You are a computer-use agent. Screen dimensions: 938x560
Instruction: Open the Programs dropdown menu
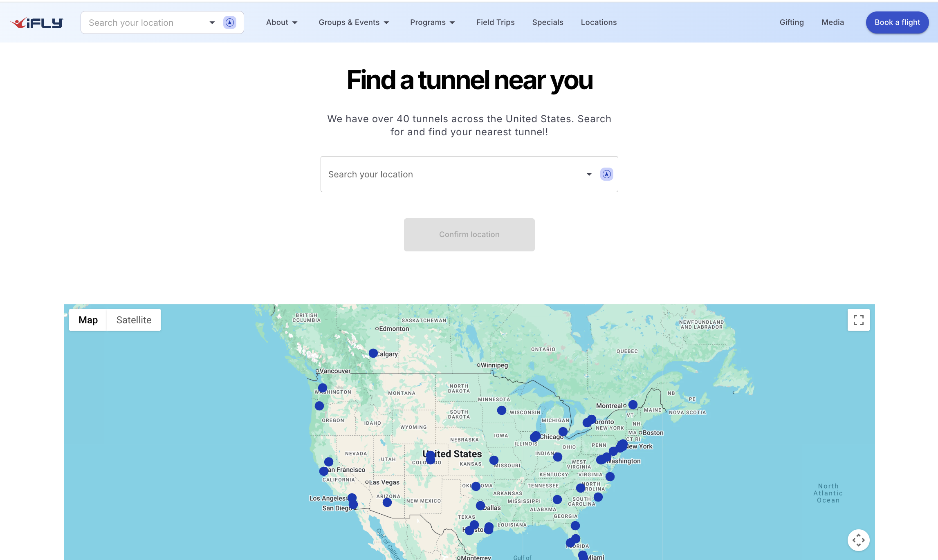point(433,22)
